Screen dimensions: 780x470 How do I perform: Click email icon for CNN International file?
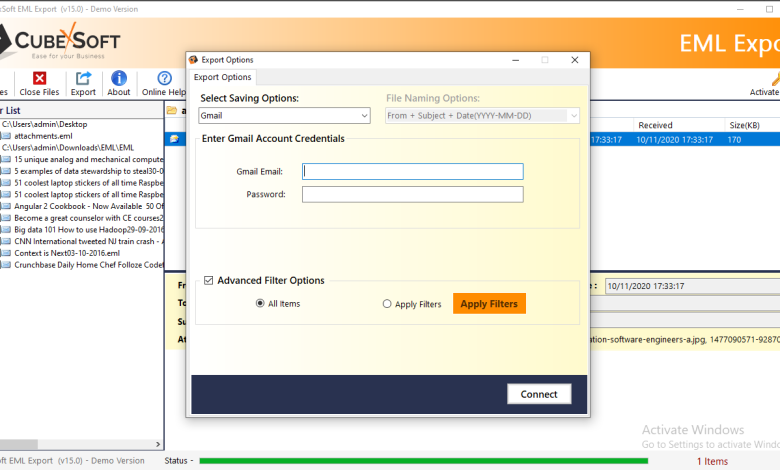(x=6, y=241)
